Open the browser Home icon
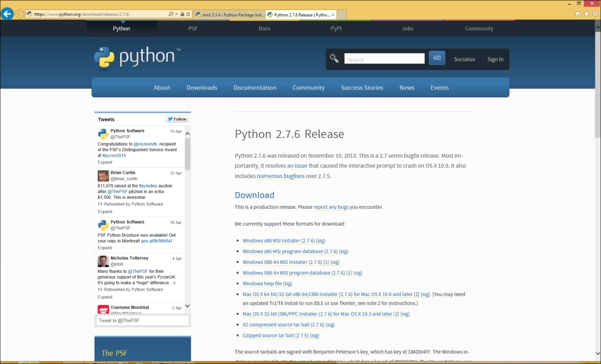The image size is (601, 364). point(578,15)
